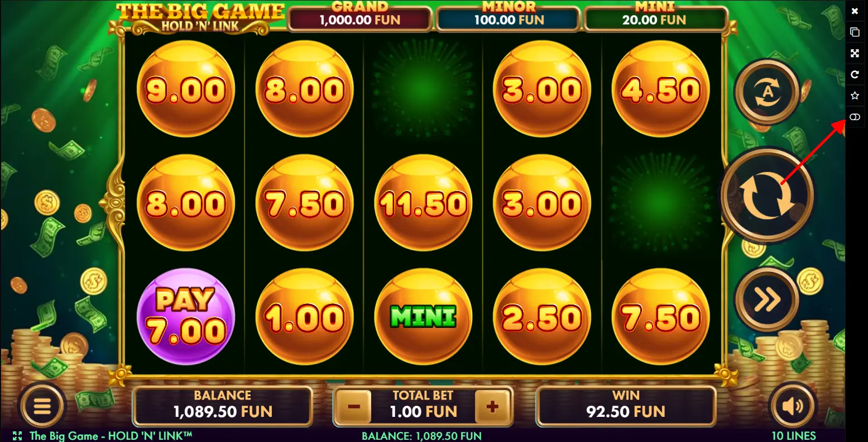Select the purple PAY 7.00 orb
The height and width of the screenshot is (442, 868).
pos(185,317)
